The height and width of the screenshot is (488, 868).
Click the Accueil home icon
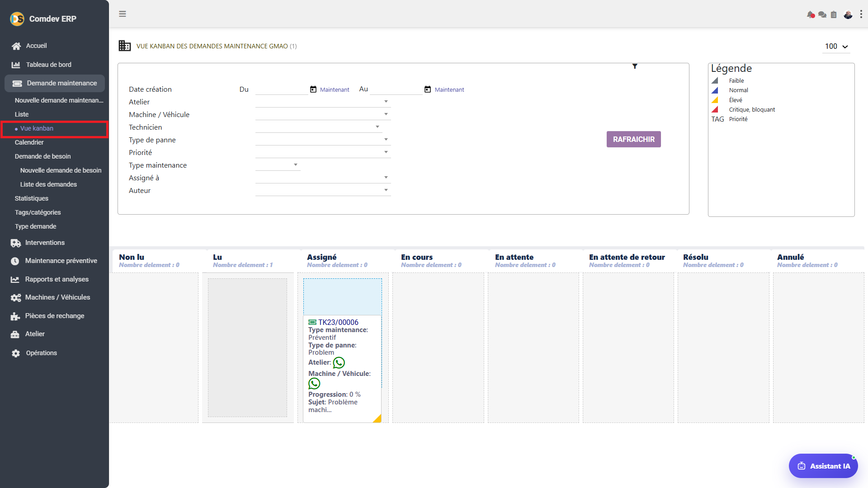click(16, 46)
